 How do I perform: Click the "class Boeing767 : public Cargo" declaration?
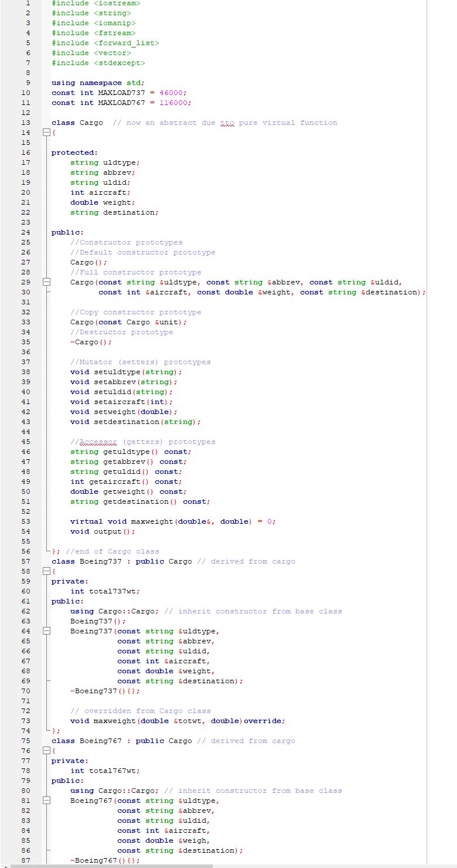122,741
